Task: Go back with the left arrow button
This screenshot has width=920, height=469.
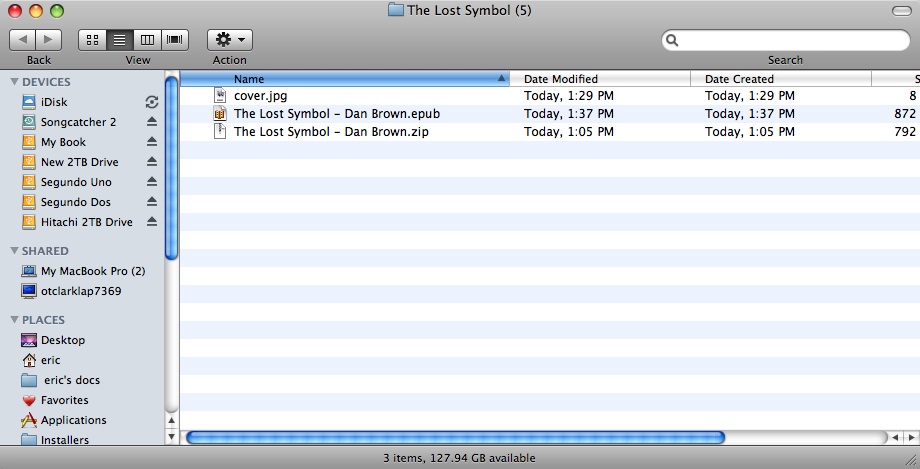Action: pyautogui.click(x=22, y=40)
